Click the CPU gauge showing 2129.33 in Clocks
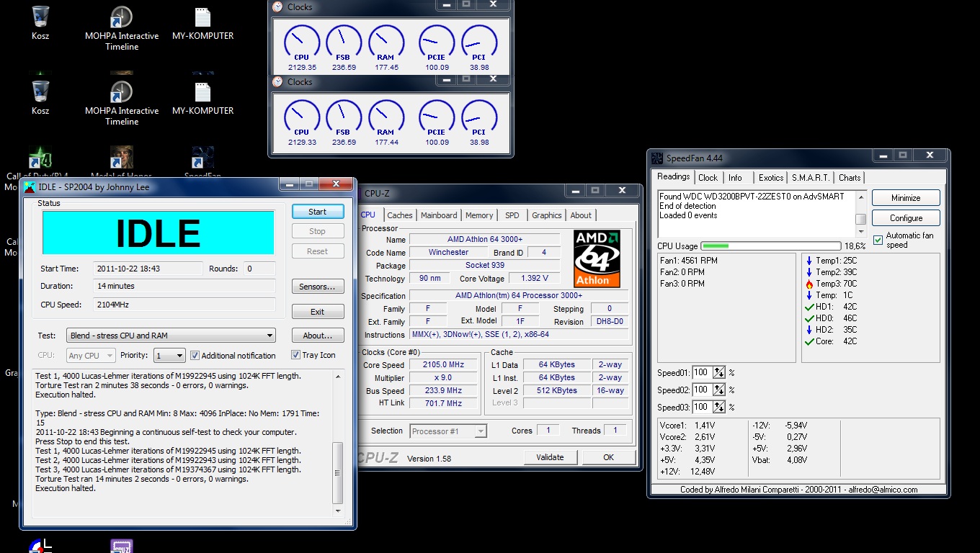980x553 pixels. pos(301,117)
